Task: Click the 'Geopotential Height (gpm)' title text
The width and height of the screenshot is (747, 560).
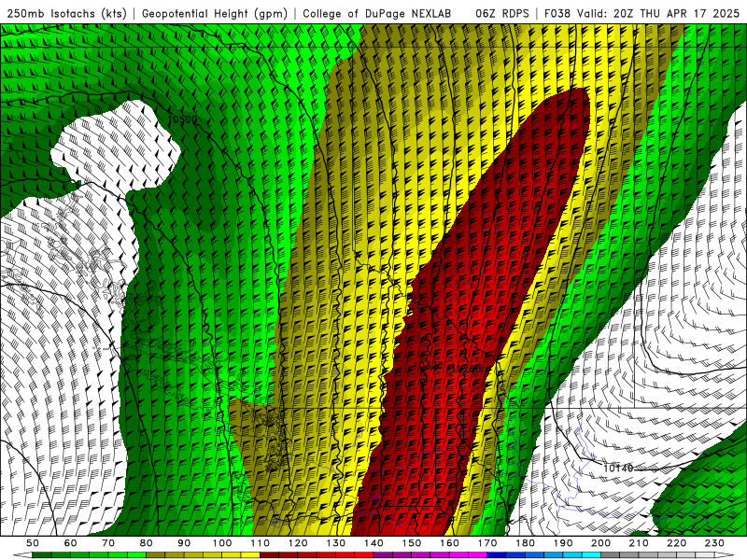Action: pyautogui.click(x=215, y=14)
